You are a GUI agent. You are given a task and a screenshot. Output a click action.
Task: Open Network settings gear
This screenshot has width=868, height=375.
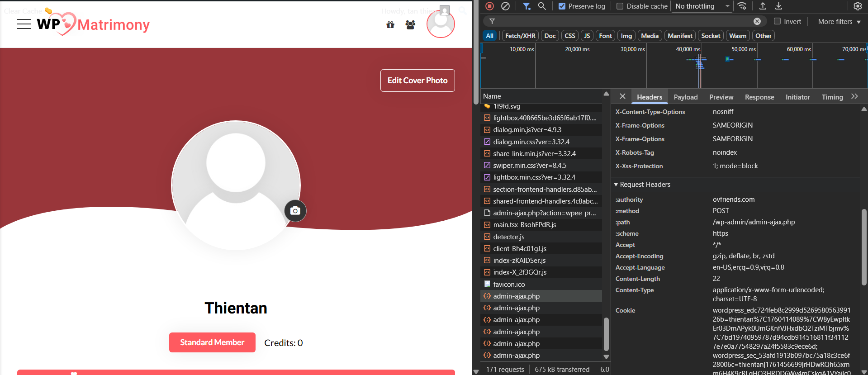(857, 6)
